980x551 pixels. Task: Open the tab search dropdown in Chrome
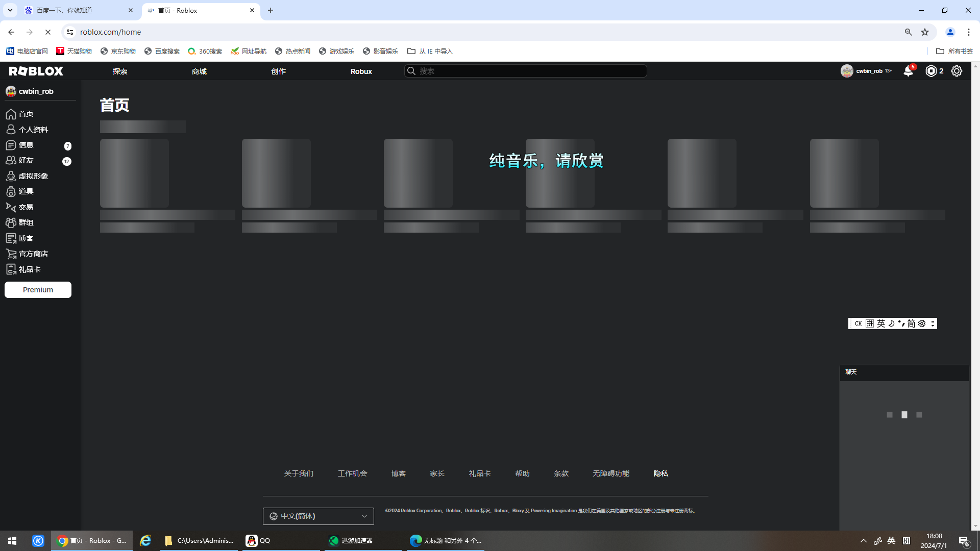[x=10, y=10]
